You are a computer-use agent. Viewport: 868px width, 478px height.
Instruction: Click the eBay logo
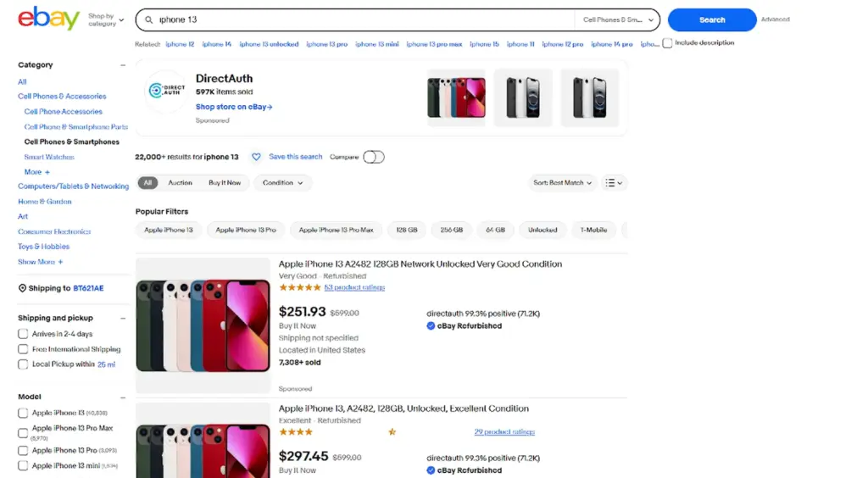48,19
